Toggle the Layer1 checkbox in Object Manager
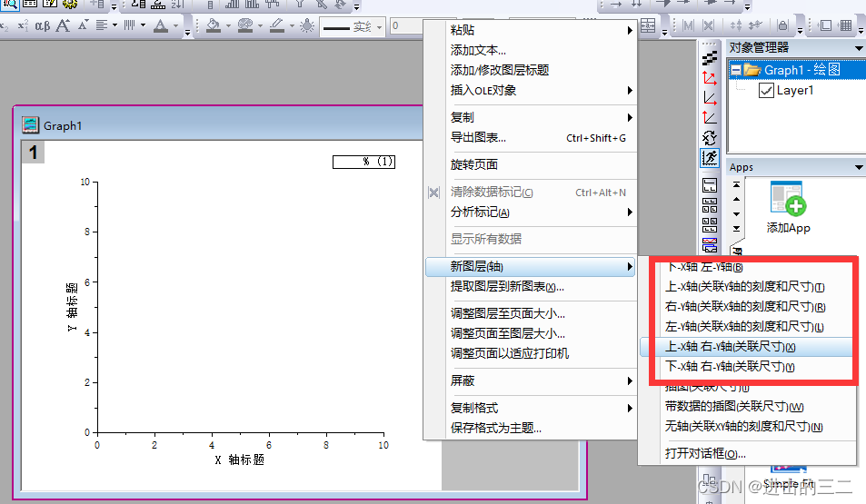 pos(766,90)
